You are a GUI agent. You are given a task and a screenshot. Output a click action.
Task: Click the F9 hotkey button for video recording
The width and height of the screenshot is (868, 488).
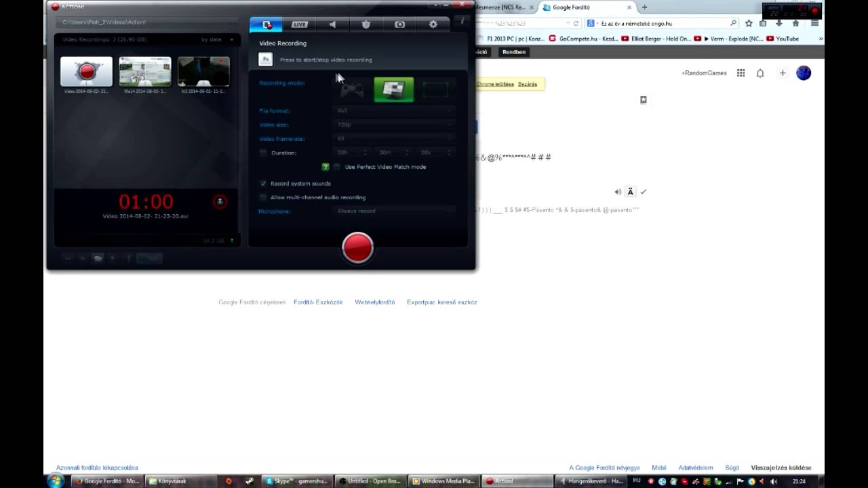click(x=266, y=60)
